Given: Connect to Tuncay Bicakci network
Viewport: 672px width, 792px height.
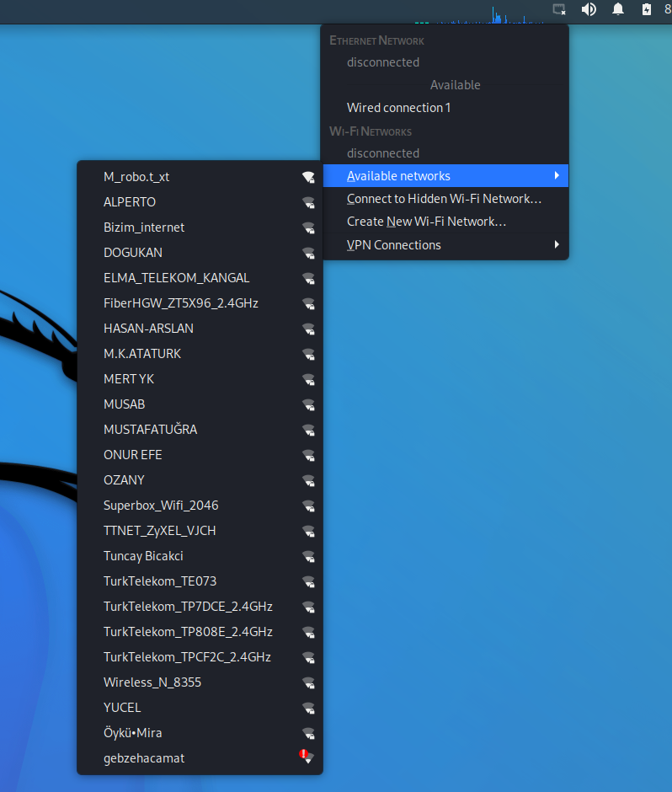Looking at the screenshot, I should click(x=200, y=555).
